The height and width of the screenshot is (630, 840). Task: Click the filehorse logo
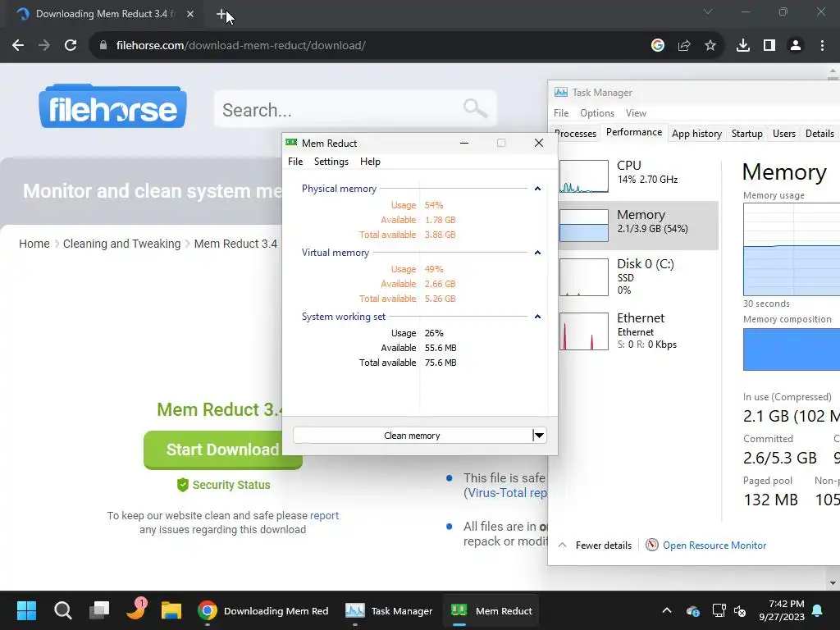112,106
